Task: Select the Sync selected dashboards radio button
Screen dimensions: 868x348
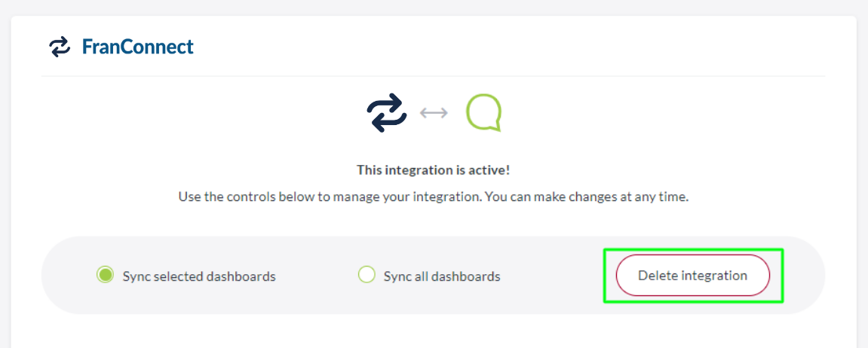Action: [105, 276]
